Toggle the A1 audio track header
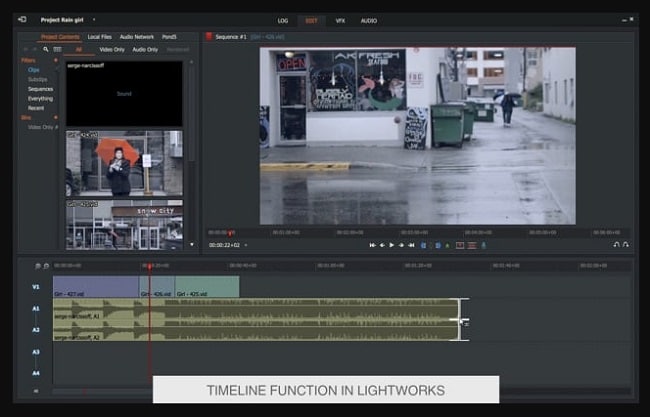The height and width of the screenshot is (417, 650). coord(35,309)
